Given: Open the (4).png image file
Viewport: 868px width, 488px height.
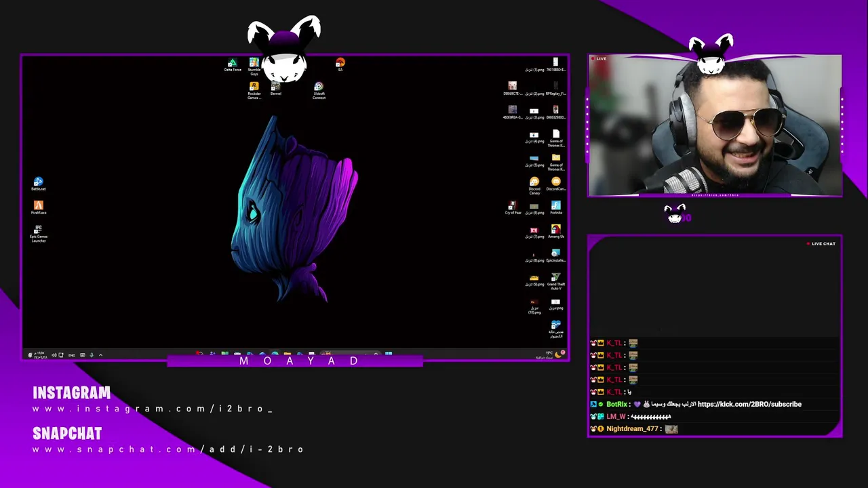Looking at the screenshot, I should 534,138.
